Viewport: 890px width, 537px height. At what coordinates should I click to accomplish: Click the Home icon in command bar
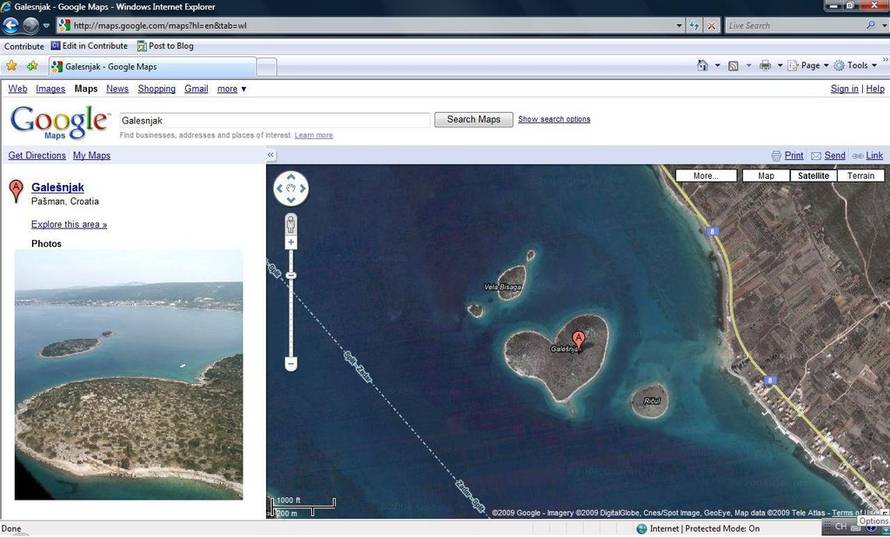(702, 66)
